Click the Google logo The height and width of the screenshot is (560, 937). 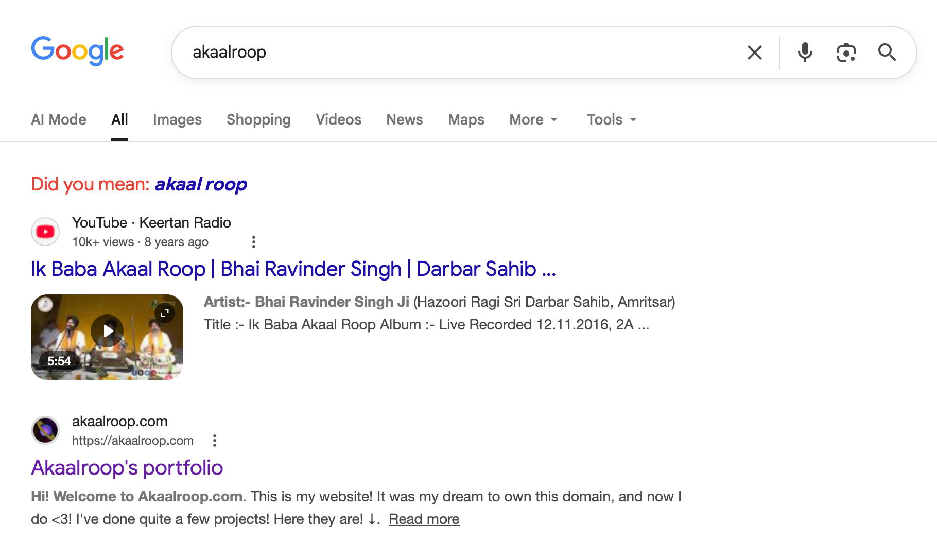click(77, 51)
